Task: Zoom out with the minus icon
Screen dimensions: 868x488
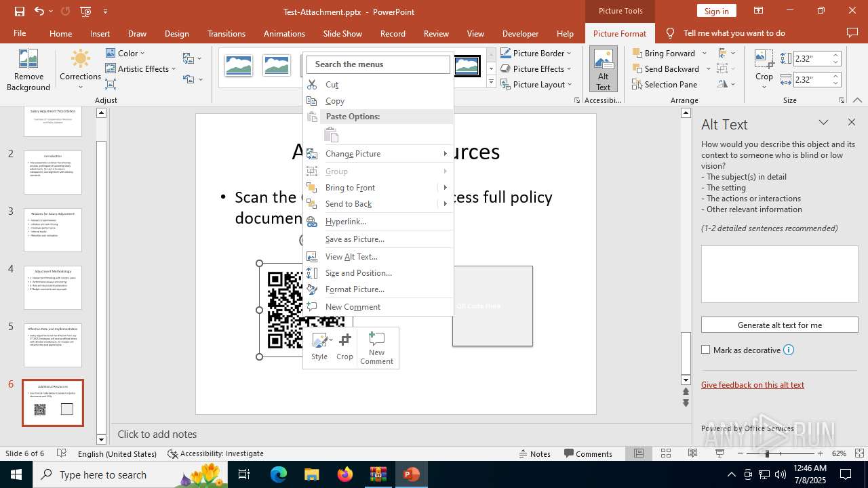Action: [x=740, y=453]
